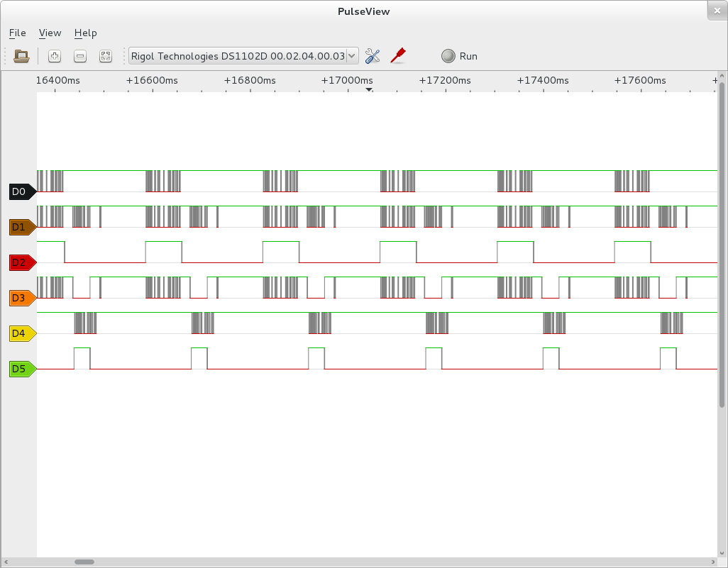Click the +17200ms ruler label

[445, 80]
